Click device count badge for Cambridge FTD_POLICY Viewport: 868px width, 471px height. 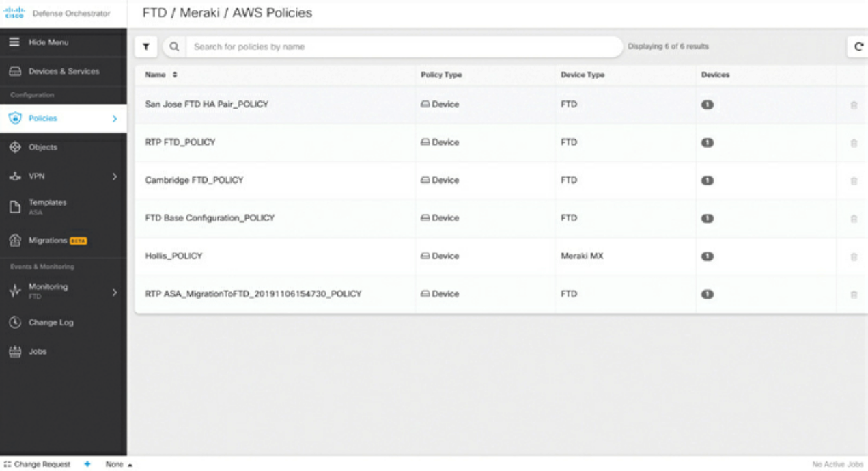coord(707,180)
